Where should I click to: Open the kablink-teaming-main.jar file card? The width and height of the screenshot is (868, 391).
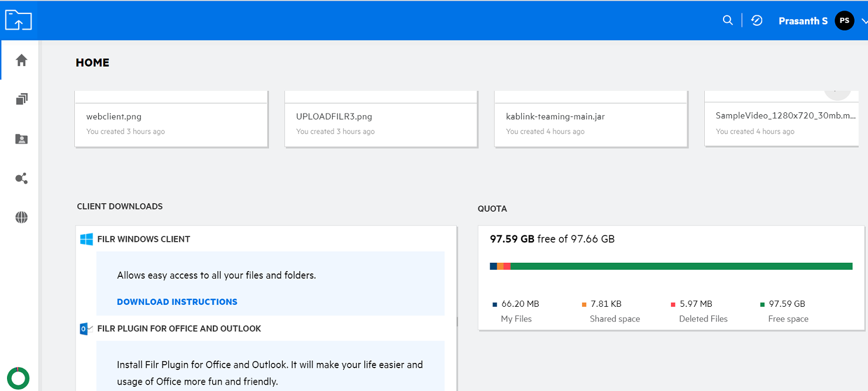pos(591,123)
